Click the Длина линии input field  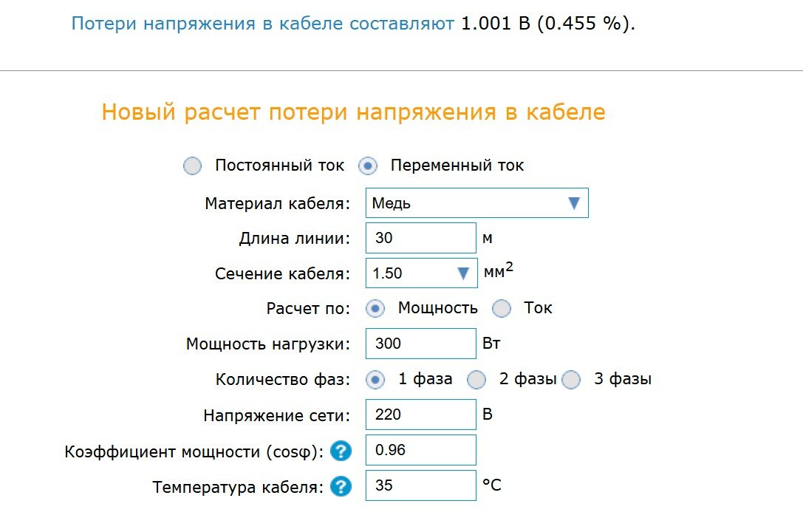421,238
